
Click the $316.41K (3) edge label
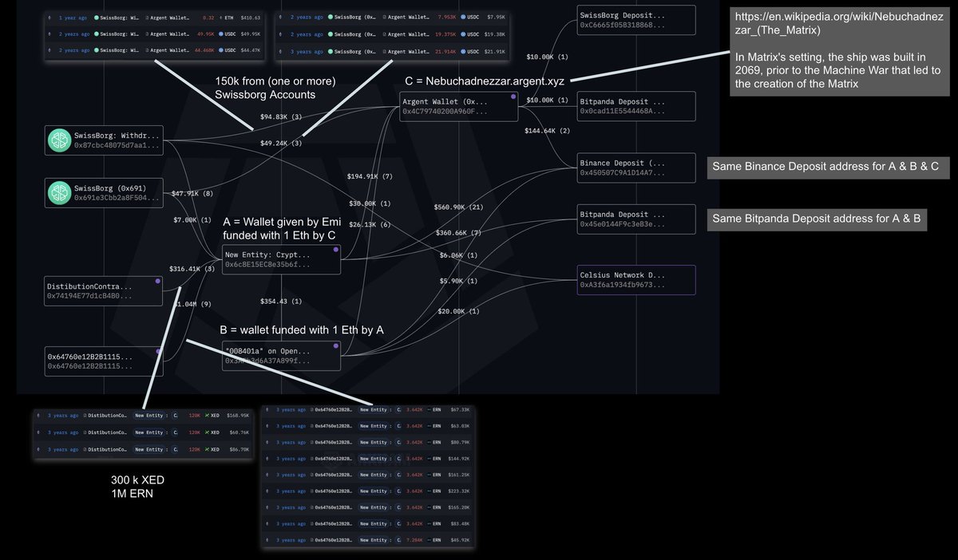192,269
